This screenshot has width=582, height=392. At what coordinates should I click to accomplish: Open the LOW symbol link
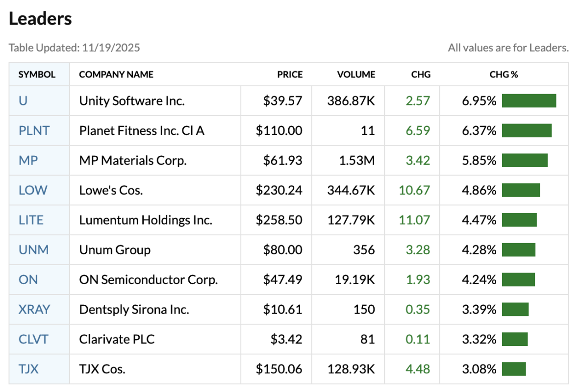coord(33,190)
